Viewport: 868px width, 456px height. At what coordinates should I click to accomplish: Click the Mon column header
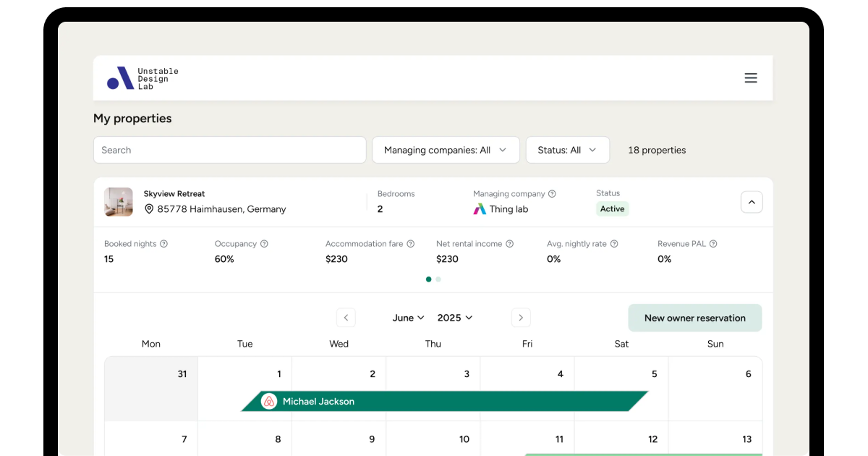tap(151, 344)
